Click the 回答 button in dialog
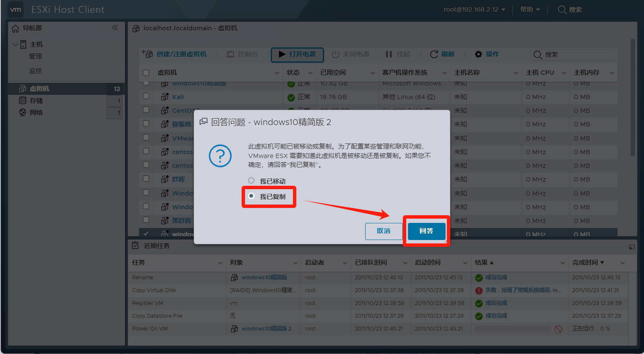The image size is (644, 354). [426, 231]
